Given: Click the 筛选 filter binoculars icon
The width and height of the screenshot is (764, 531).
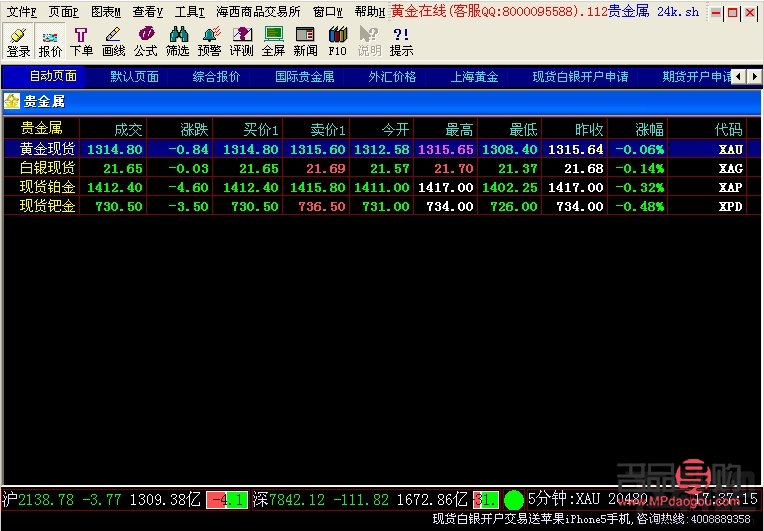Looking at the screenshot, I should 177,42.
